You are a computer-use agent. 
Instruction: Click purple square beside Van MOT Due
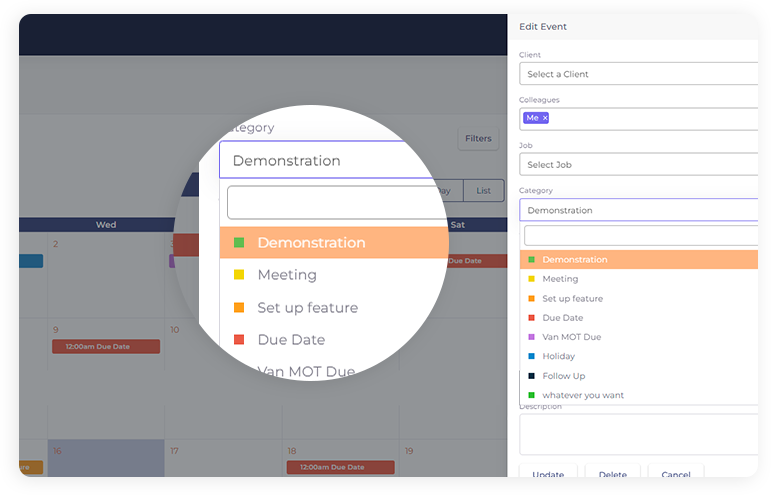531,337
